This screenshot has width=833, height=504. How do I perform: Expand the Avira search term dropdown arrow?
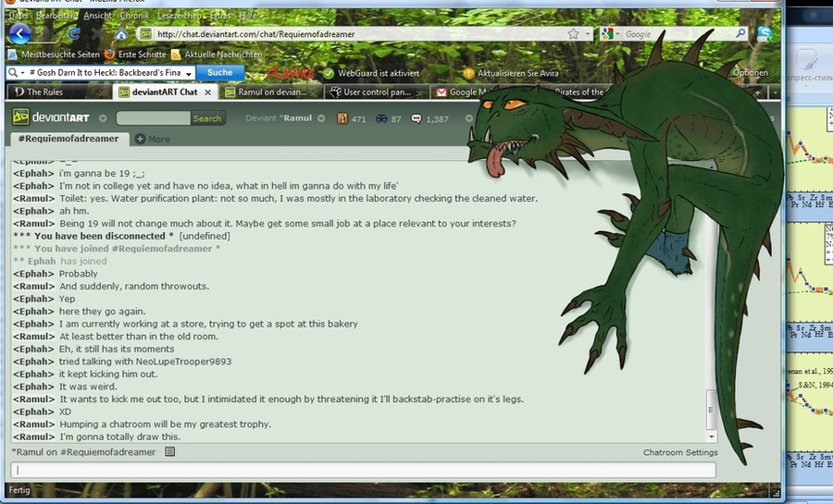click(189, 73)
